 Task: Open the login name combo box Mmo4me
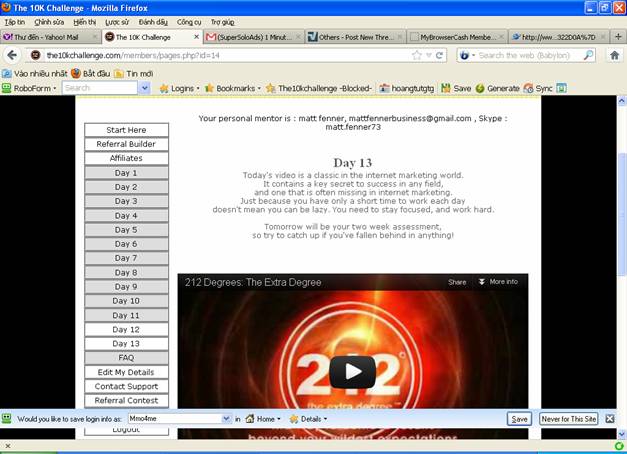(x=178, y=419)
